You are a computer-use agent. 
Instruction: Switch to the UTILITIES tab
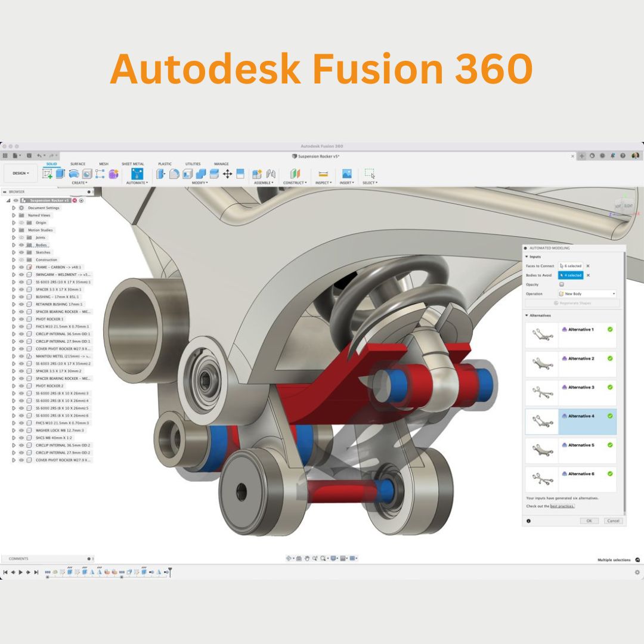tap(193, 164)
